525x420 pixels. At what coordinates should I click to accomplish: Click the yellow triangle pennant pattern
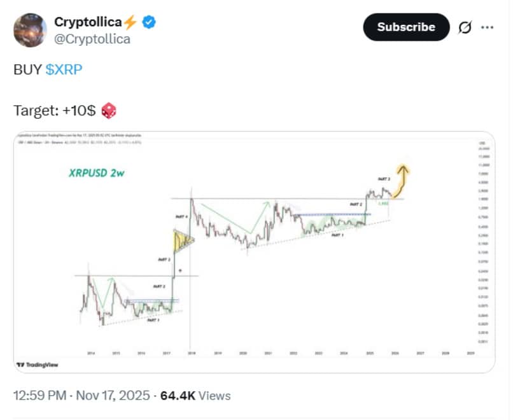click(x=182, y=241)
